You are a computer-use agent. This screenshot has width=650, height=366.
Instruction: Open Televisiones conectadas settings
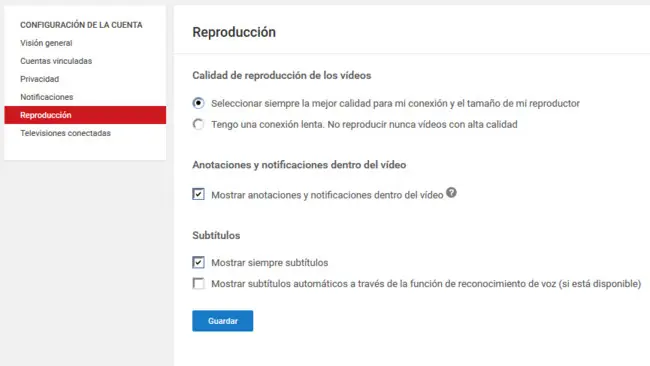pyautogui.click(x=65, y=133)
